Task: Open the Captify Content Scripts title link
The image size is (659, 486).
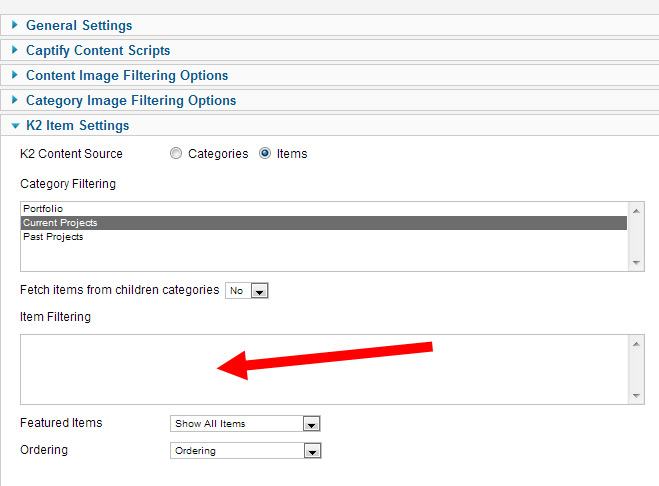Action: click(x=98, y=50)
